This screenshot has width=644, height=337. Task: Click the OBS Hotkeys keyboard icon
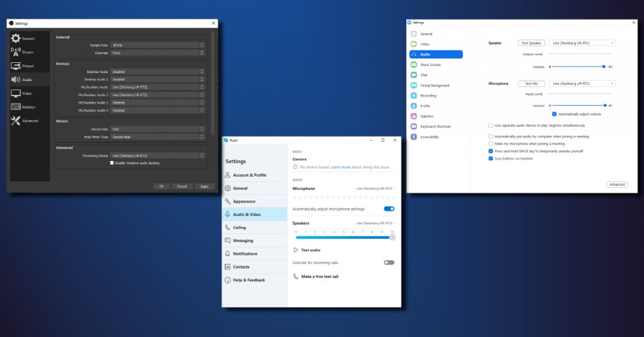pyautogui.click(x=16, y=107)
